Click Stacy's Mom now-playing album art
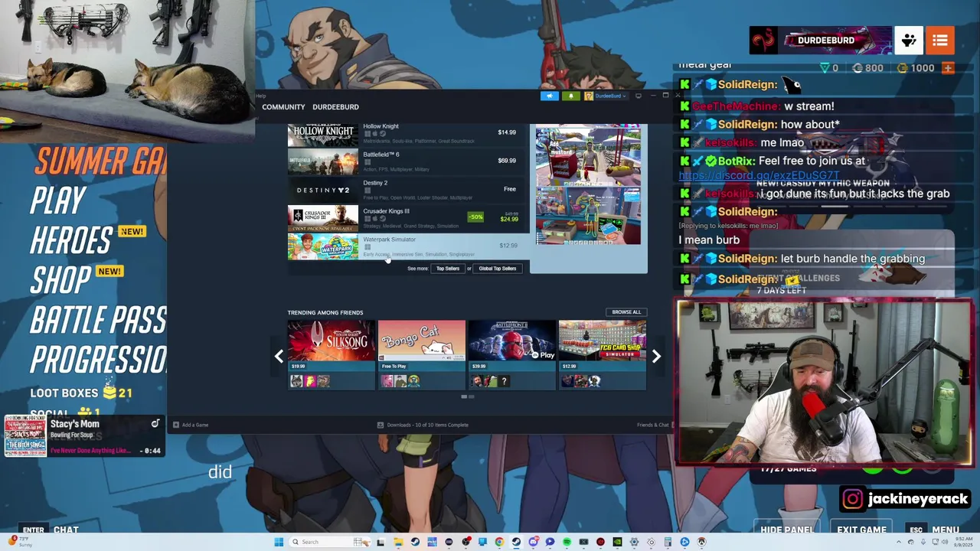Screen dimensions: 980x551 25,437
